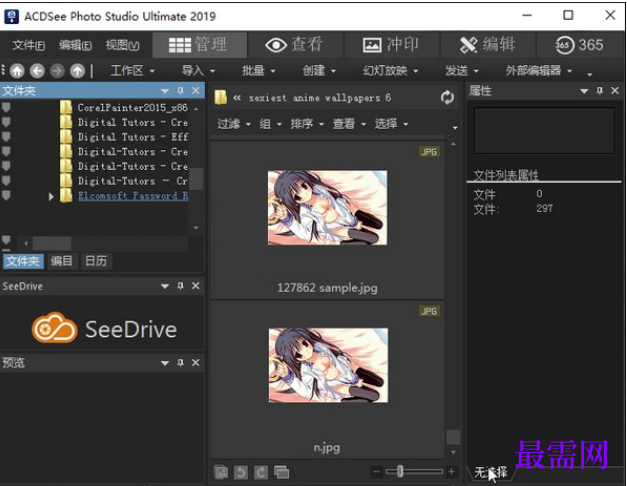The height and width of the screenshot is (486, 627).
Task: Switch to 查看 view mode with eye icon
Action: pos(295,45)
